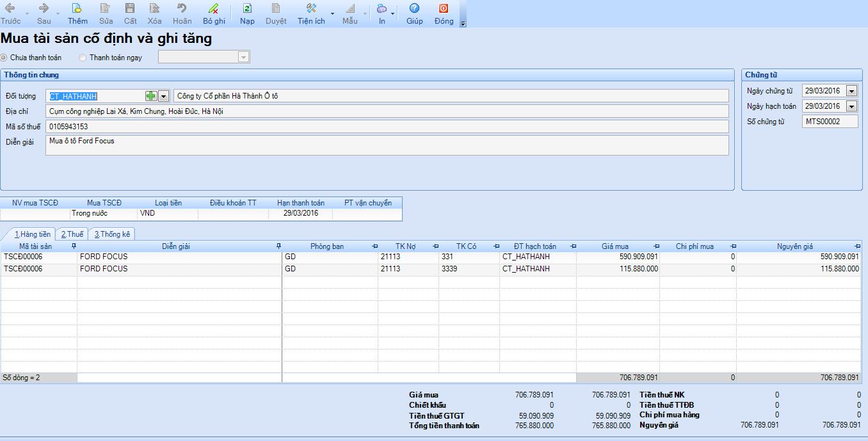This screenshot has height=441, width=868.
Task: Select Chưa thanh toán radio option
Action: 32,58
